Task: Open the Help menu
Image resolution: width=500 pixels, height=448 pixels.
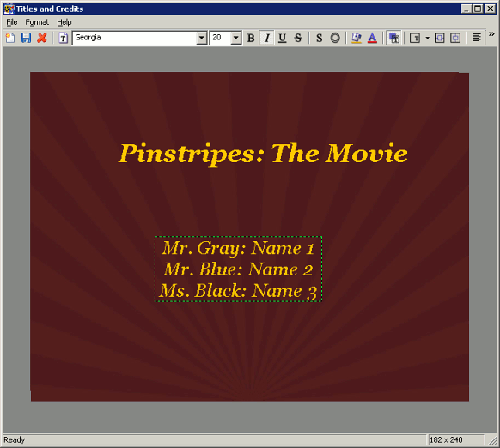Action: (x=64, y=22)
